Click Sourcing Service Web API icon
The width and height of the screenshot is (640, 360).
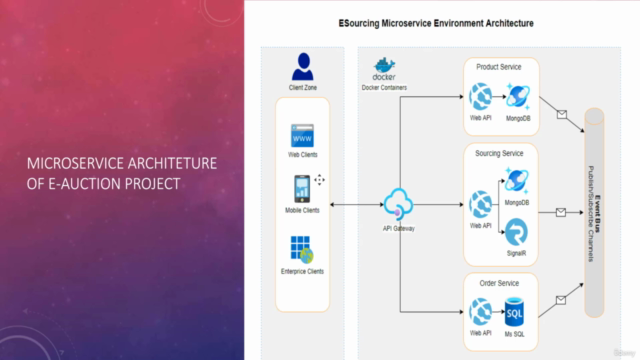point(480,204)
